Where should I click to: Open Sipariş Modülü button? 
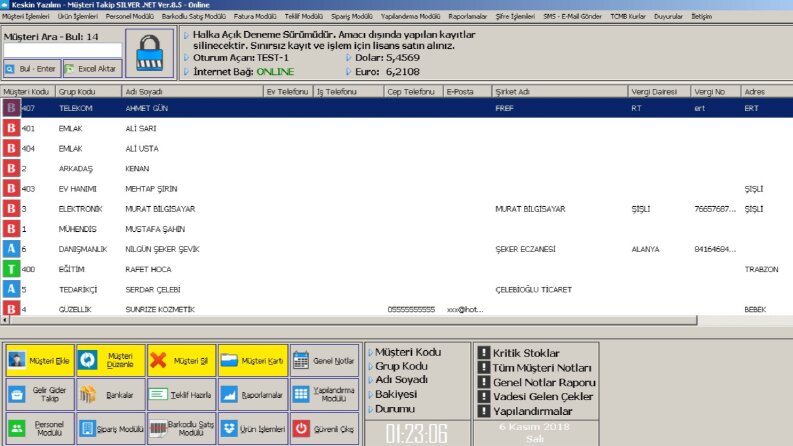111,428
